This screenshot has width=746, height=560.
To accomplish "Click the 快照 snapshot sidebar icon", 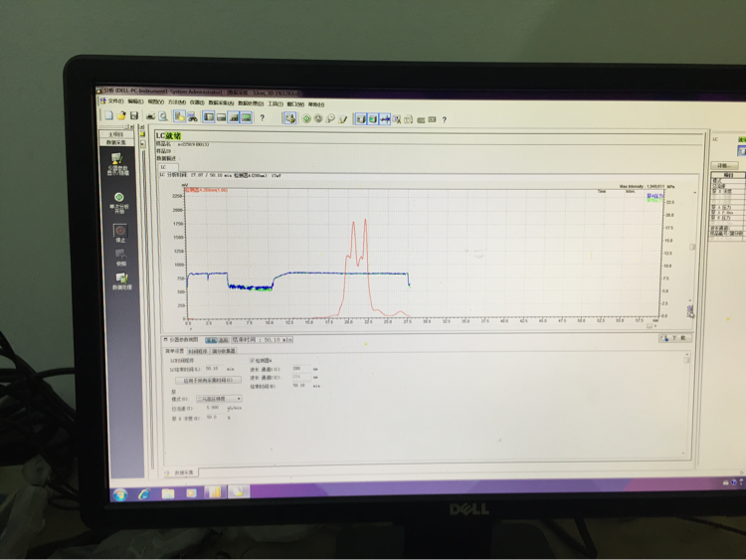I will pos(121,258).
